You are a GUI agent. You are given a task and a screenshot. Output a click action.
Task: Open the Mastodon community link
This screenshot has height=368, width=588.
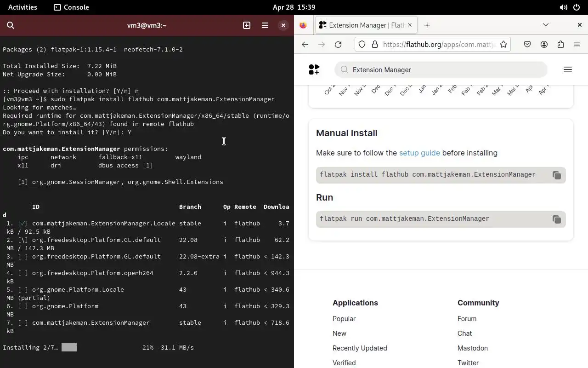click(x=473, y=348)
